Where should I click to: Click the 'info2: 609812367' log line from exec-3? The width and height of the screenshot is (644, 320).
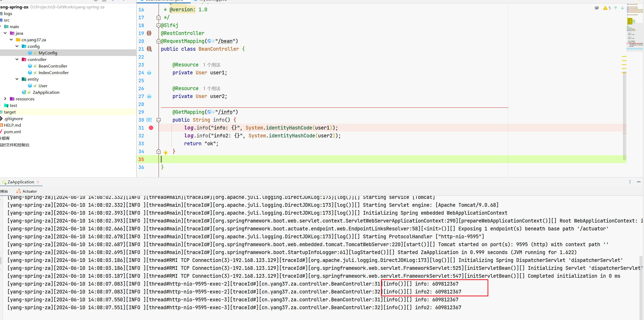[234, 307]
